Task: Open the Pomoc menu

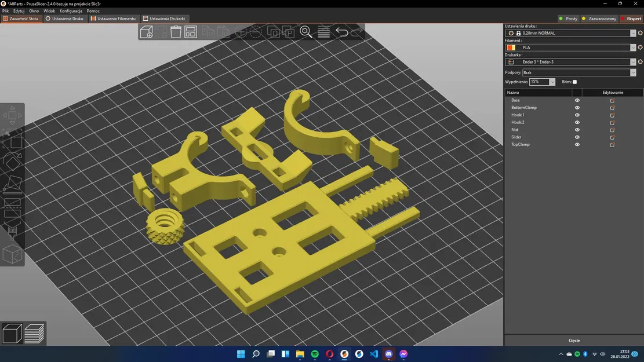Action: coord(93,11)
